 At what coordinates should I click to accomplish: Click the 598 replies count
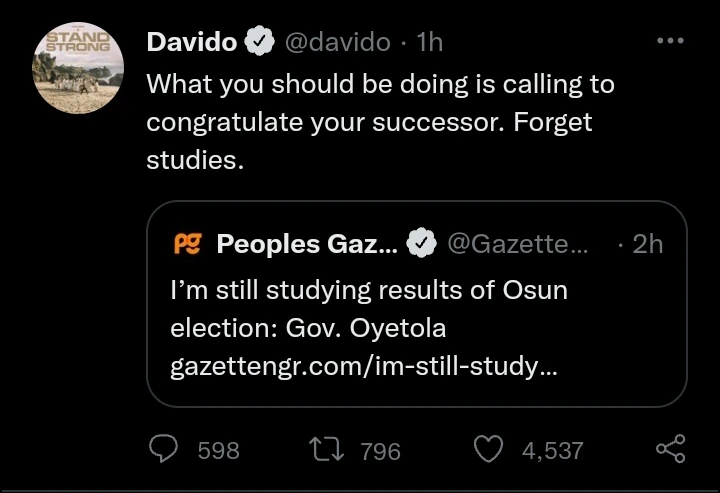click(x=218, y=451)
